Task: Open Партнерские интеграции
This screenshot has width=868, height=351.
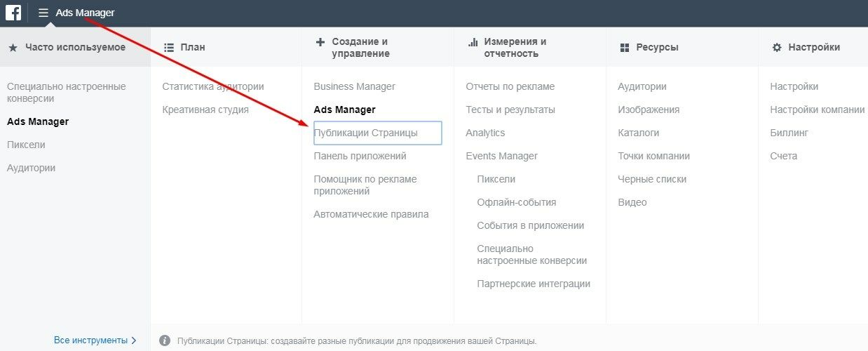Action: [534, 284]
